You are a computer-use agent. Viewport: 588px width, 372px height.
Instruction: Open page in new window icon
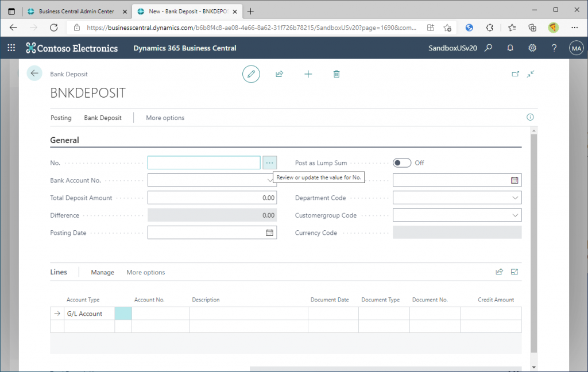click(515, 74)
